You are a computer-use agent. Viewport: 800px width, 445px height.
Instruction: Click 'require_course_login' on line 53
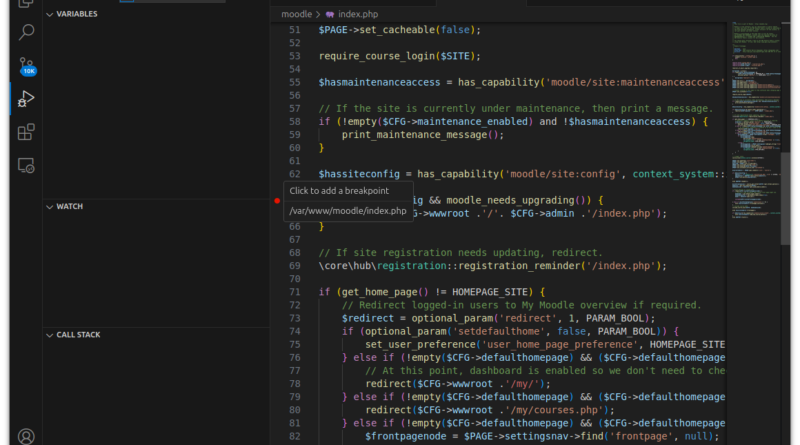377,56
